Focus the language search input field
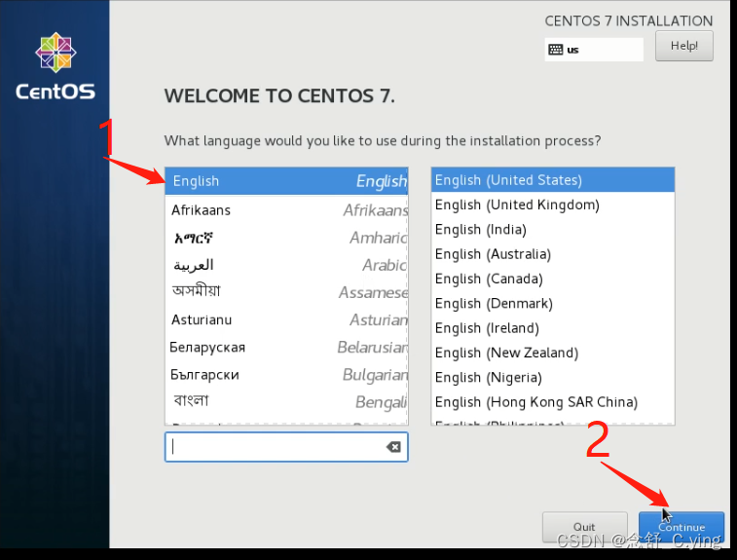The height and width of the screenshot is (560, 737). pos(286,447)
